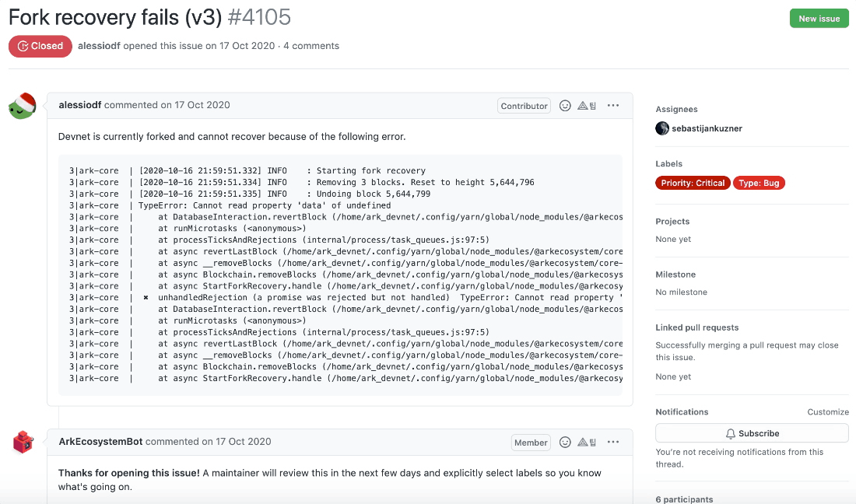Viewport: 856px width, 504px height.
Task: Click translate icon on ArkEcosystemBot's comment
Action: click(x=587, y=443)
